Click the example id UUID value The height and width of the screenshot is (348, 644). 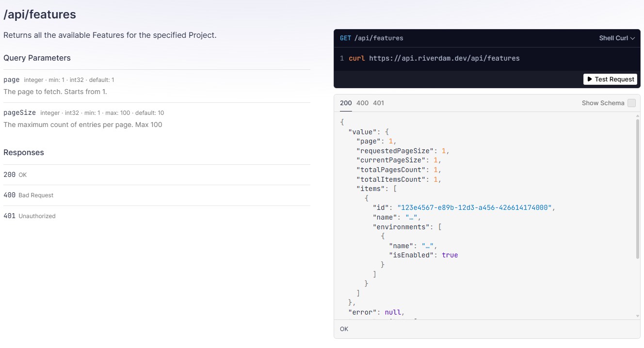tap(475, 207)
